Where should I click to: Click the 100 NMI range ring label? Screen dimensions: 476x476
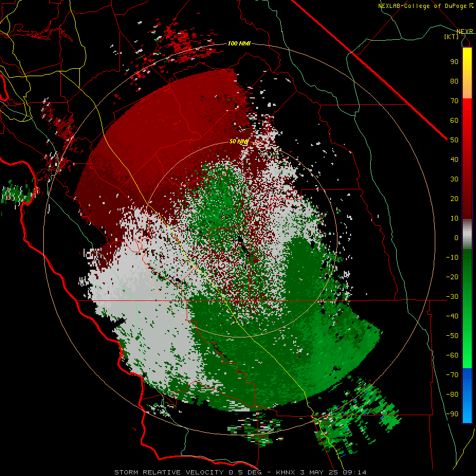[239, 43]
